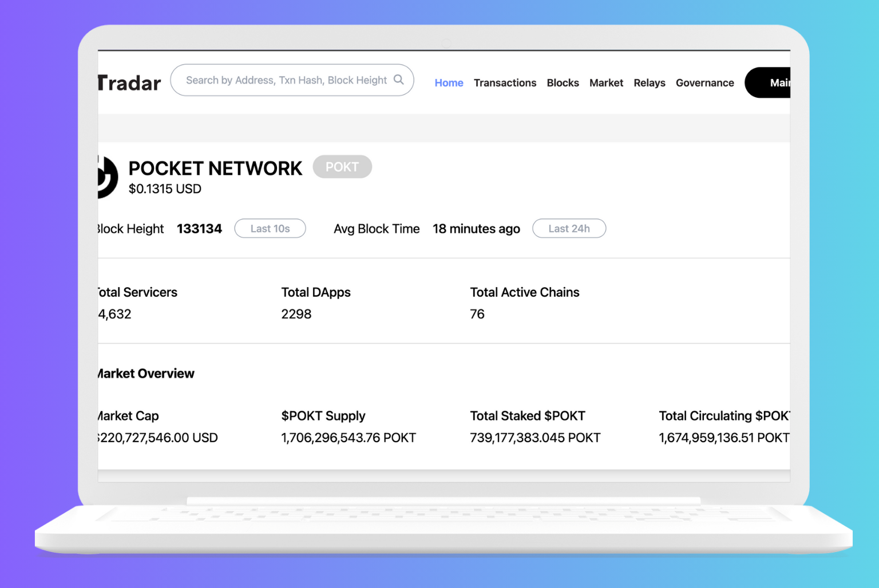Click the DApps count 2298
The width and height of the screenshot is (879, 588).
(296, 314)
